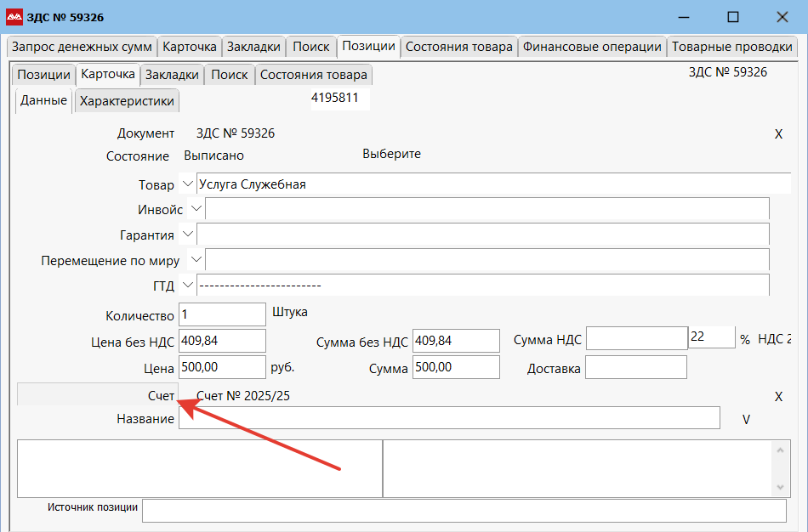Click the Источник позиции text field
The height and width of the screenshot is (532, 808).
coord(464,511)
